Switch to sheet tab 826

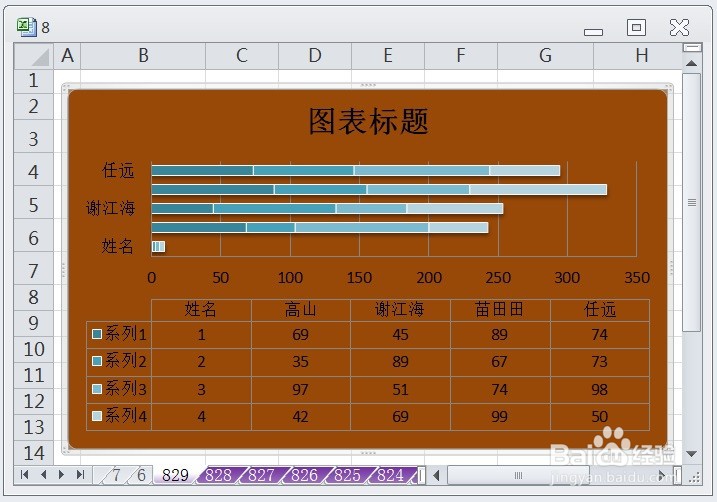tap(304, 475)
